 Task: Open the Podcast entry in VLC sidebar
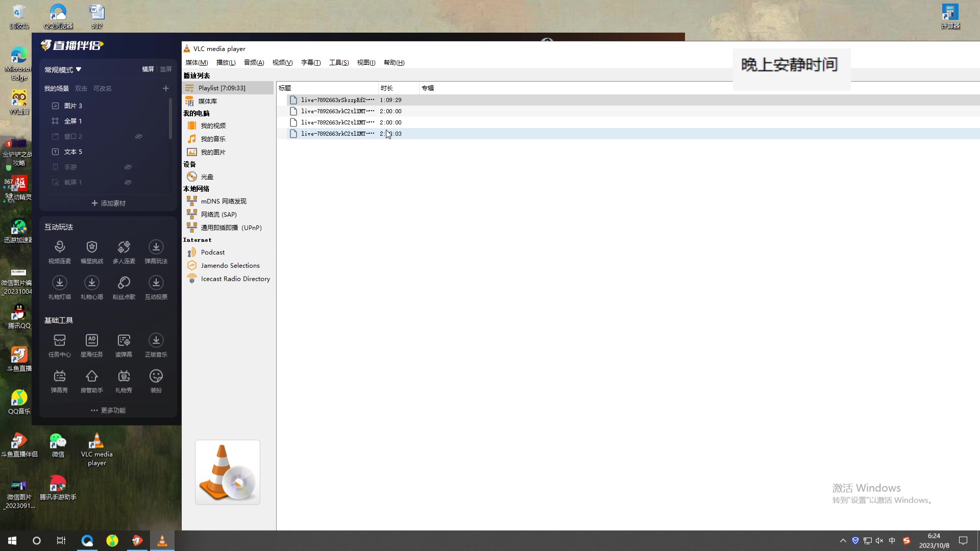(x=212, y=252)
